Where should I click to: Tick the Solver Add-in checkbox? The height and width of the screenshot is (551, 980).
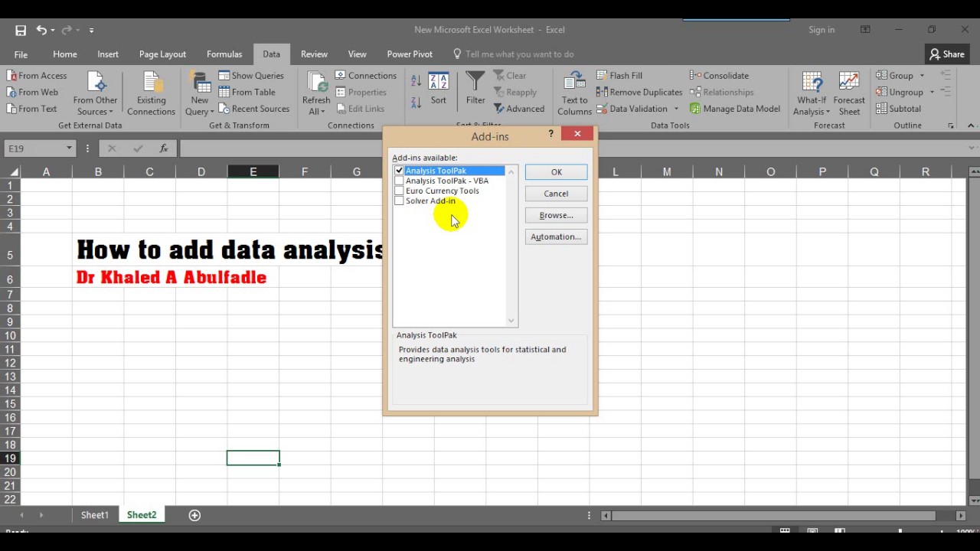pos(399,201)
